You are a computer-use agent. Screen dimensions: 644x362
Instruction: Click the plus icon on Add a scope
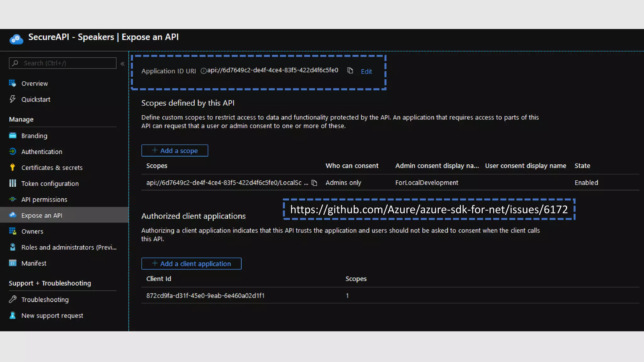click(x=155, y=150)
